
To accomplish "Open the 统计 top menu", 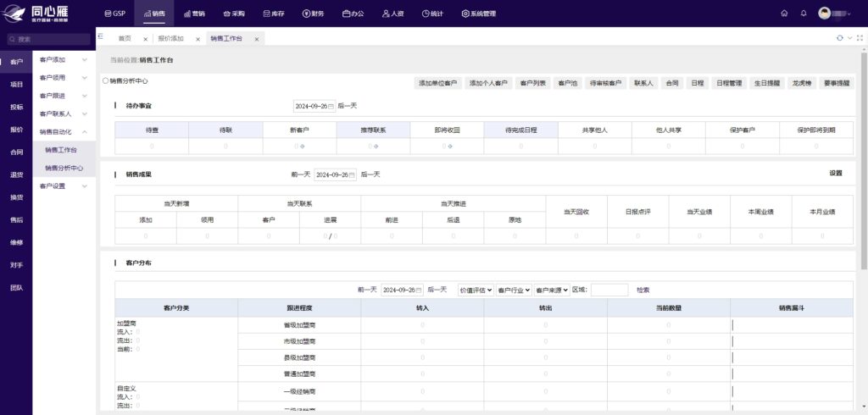I will (432, 14).
